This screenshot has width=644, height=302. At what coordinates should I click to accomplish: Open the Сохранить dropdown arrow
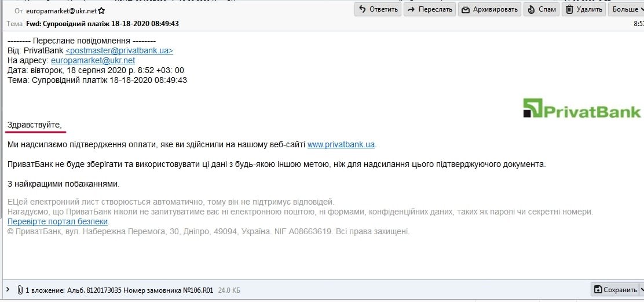(x=641, y=290)
